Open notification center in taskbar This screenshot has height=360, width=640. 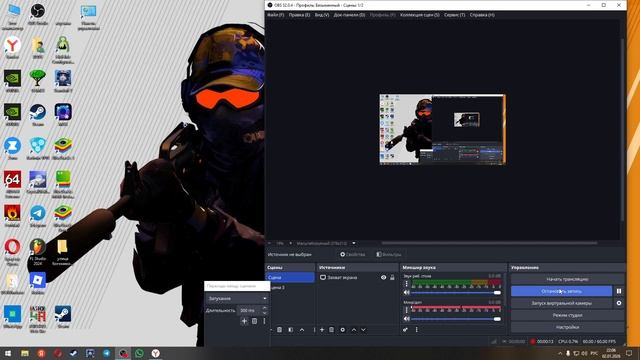point(629,353)
